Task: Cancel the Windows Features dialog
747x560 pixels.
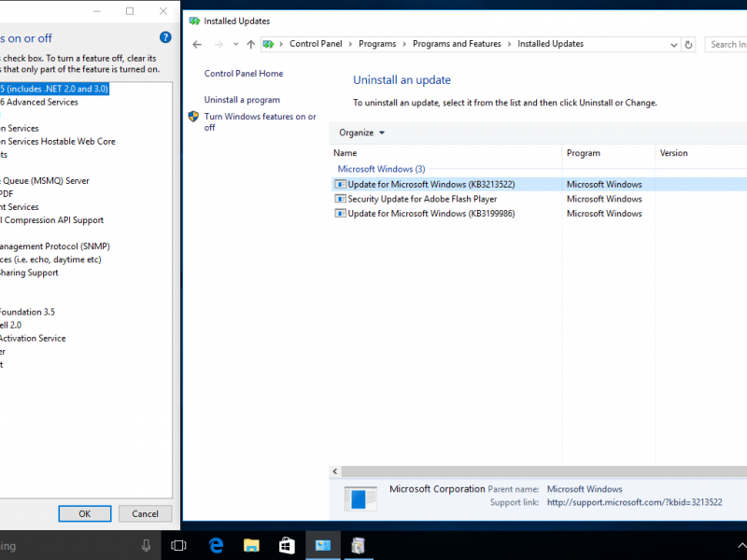Action: coord(145,514)
